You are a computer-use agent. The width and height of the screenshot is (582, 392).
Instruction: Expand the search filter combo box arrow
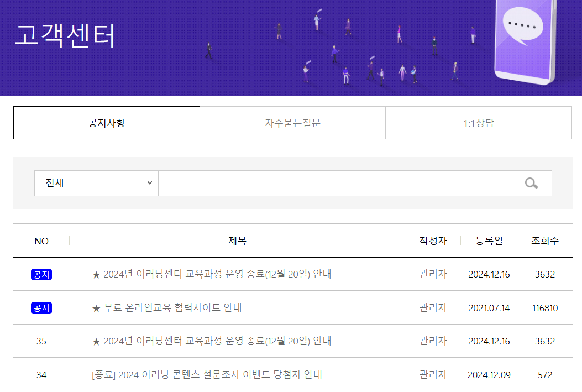pos(149,183)
